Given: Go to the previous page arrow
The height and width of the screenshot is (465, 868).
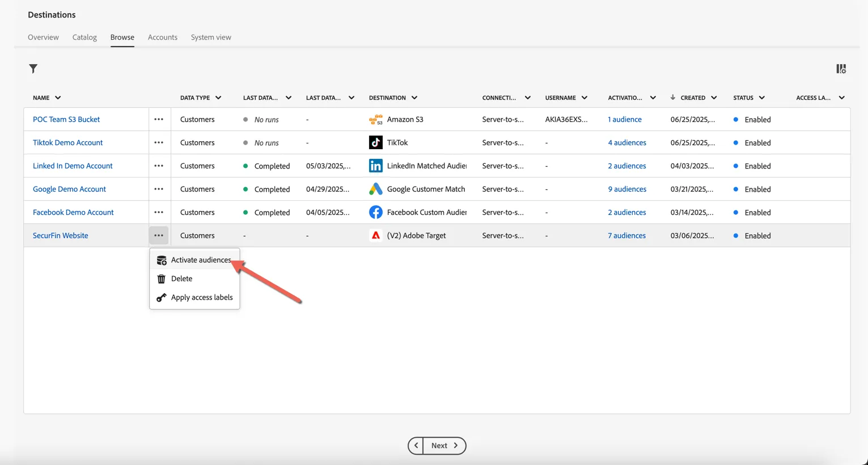Looking at the screenshot, I should (416, 446).
